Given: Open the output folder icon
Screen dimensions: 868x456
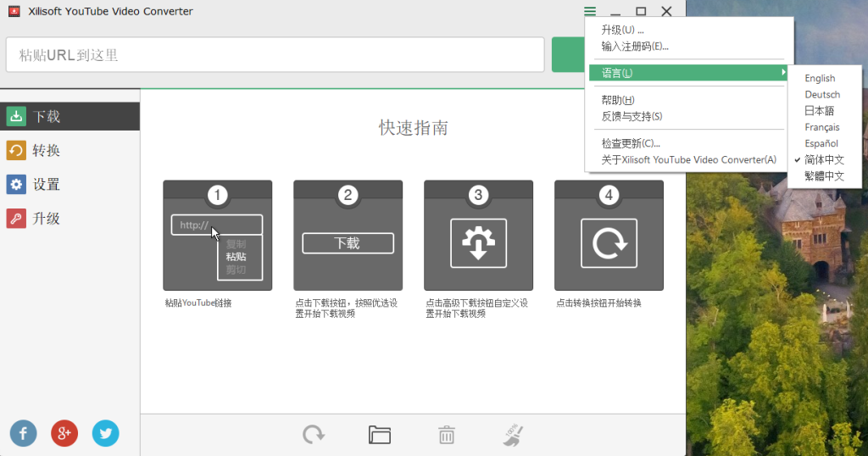Looking at the screenshot, I should [x=380, y=435].
